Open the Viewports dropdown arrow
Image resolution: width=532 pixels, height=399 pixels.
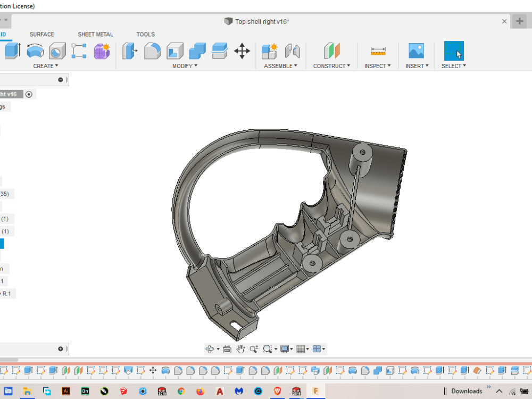(323, 349)
